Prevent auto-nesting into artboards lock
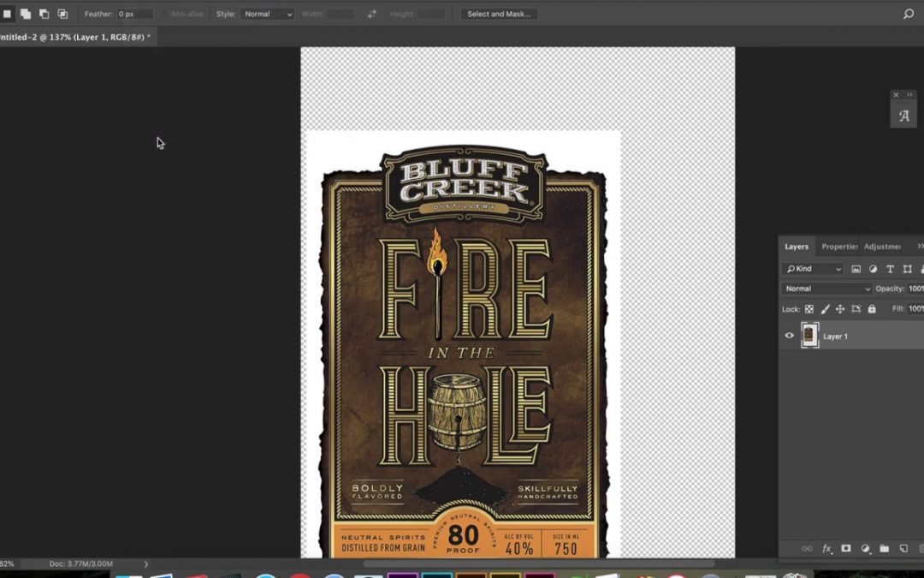924x578 pixels. click(x=856, y=309)
